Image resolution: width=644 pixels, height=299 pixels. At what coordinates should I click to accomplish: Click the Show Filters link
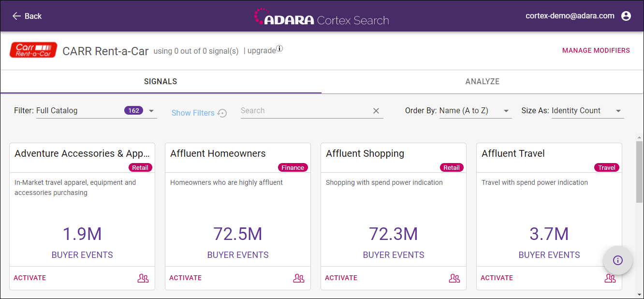point(193,113)
